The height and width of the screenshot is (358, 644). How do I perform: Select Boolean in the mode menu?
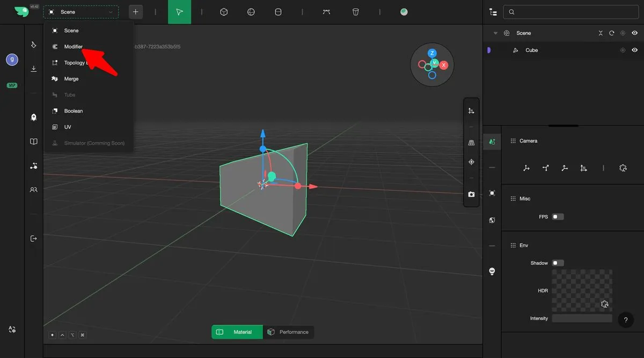[x=74, y=111]
